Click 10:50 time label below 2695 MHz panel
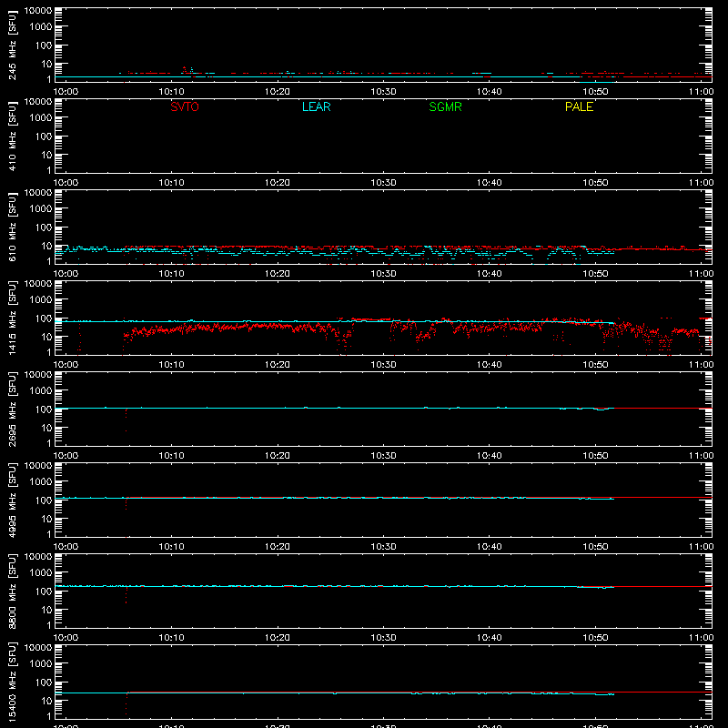The width and height of the screenshot is (728, 728). coord(595,456)
